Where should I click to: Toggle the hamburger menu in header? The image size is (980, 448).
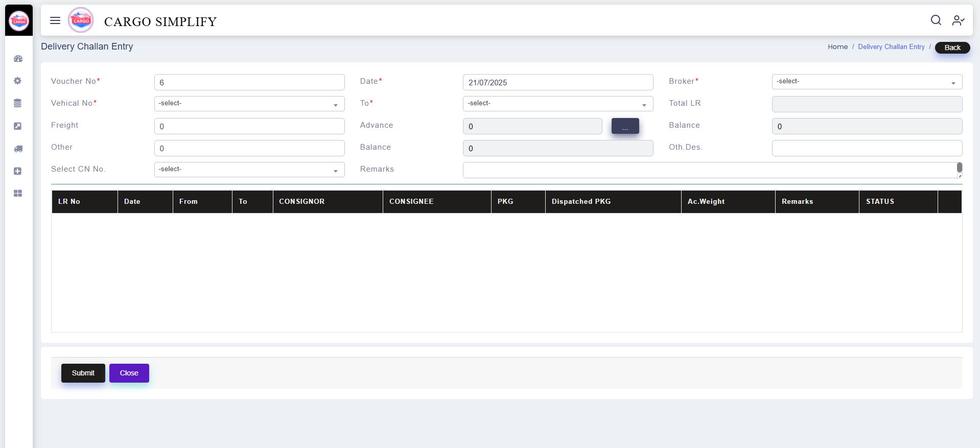coord(55,20)
